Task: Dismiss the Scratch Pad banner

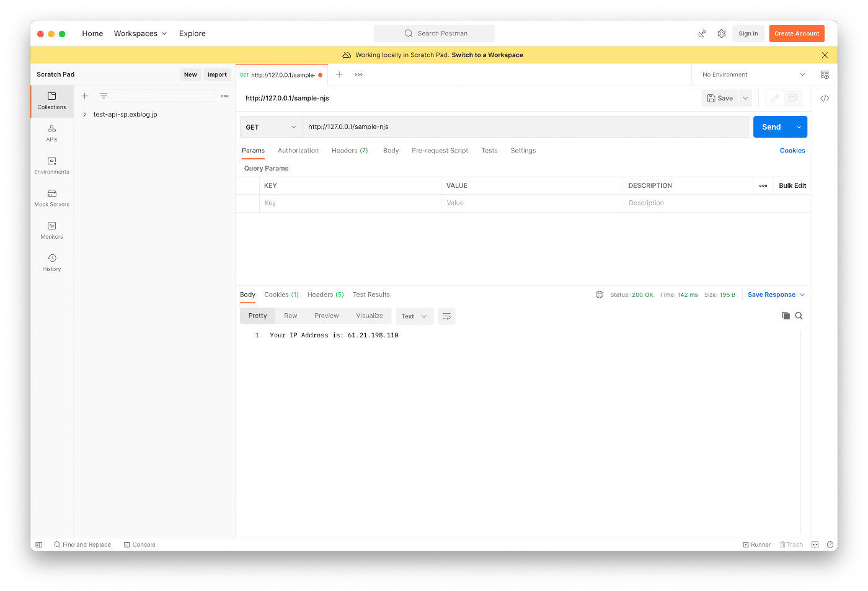Action: coord(825,55)
